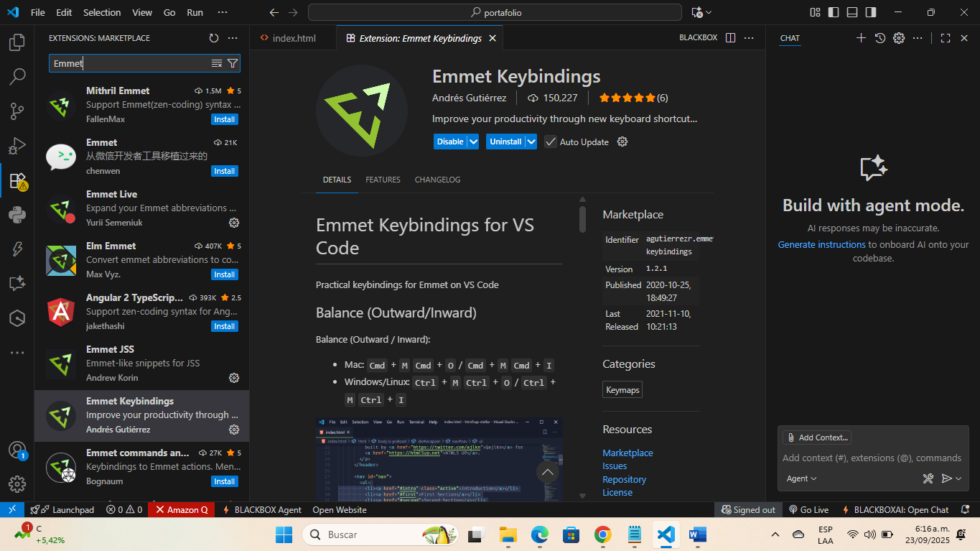The width and height of the screenshot is (980, 551).
Task: Refresh the extensions marketplace list
Action: pyautogui.click(x=213, y=38)
